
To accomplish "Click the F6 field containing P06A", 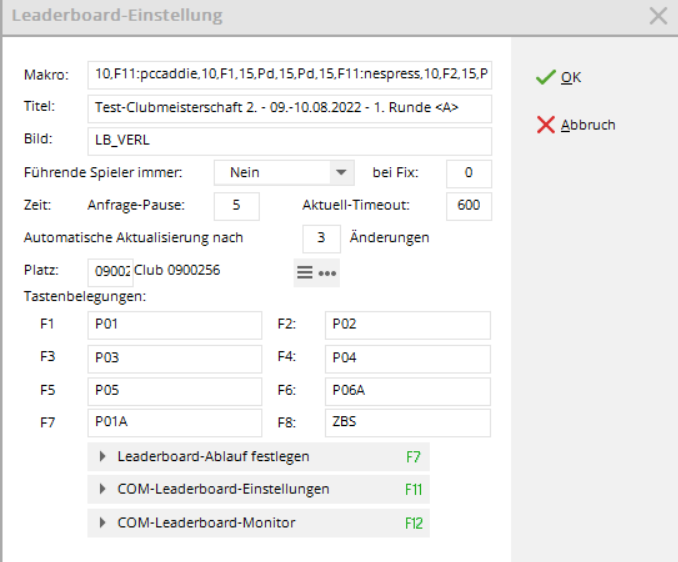I will coord(408,391).
